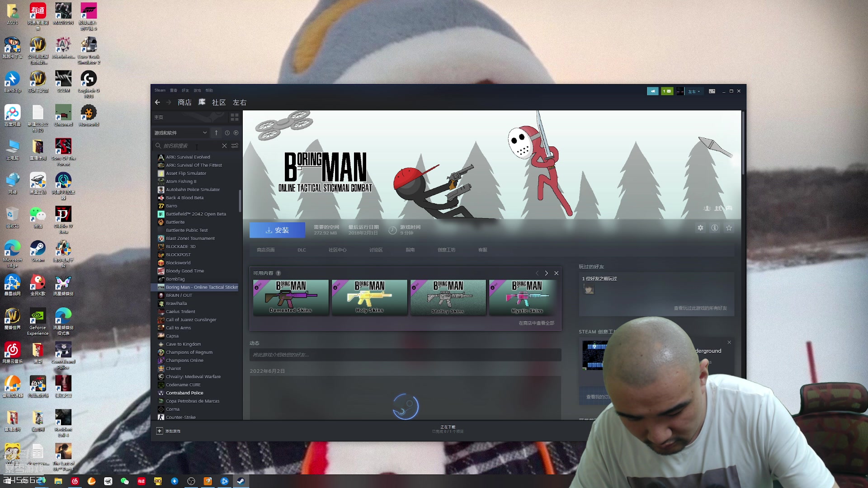
Task: Open the 游戏 menu
Action: (197, 90)
